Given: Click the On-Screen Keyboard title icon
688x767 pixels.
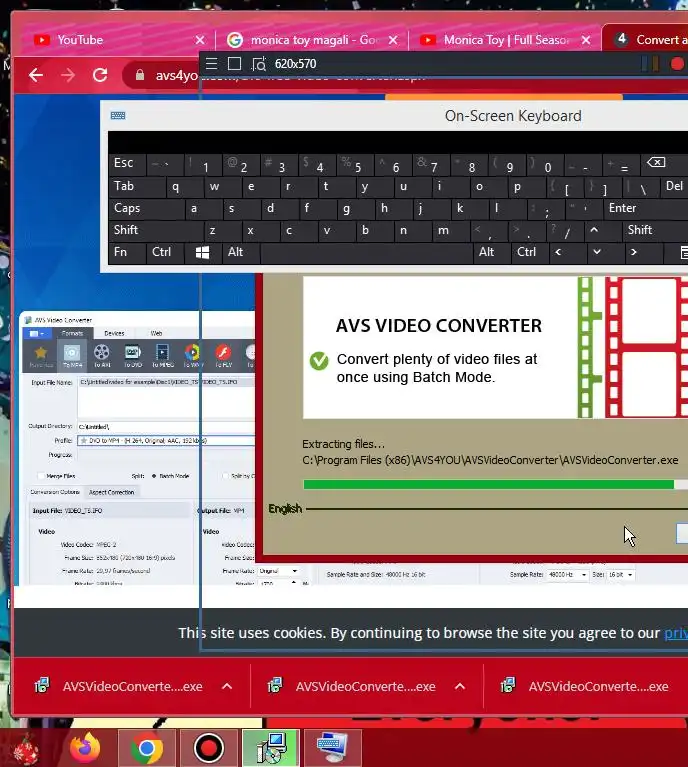Looking at the screenshot, I should (118, 115).
